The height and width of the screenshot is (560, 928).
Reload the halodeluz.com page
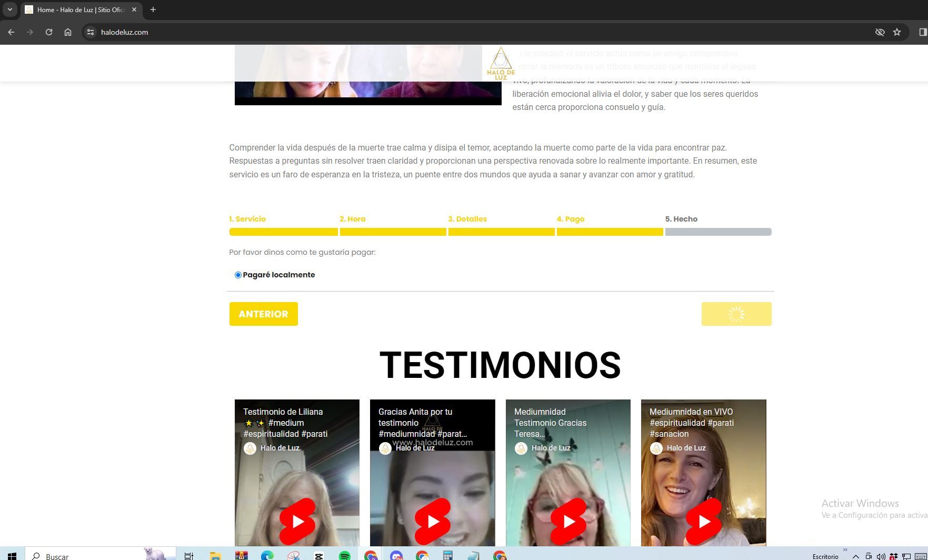(49, 32)
